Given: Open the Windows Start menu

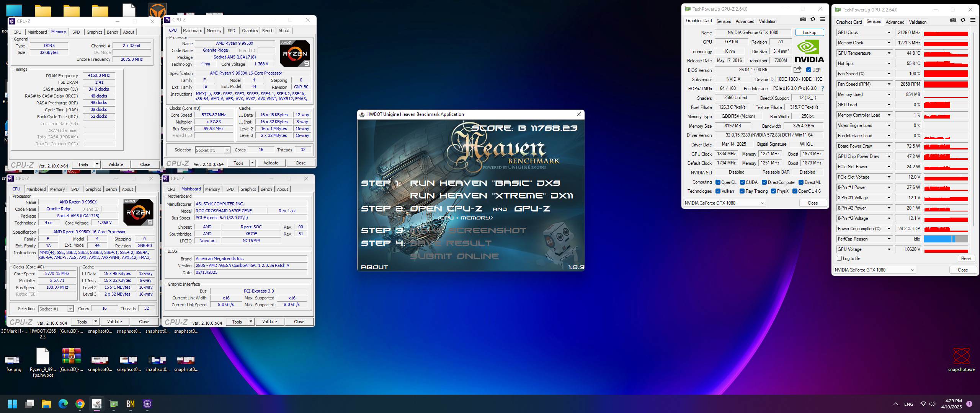Looking at the screenshot, I should 12,404.
